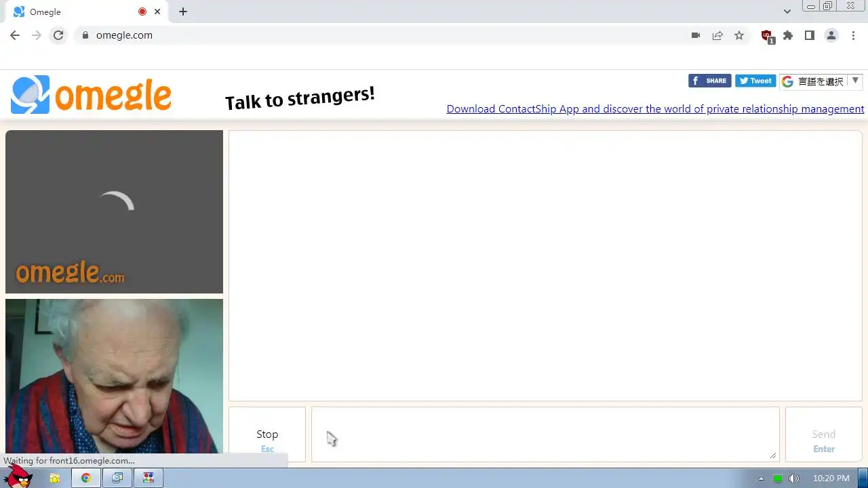Open a new browser tab
This screenshot has width=868, height=488.
[x=183, y=12]
